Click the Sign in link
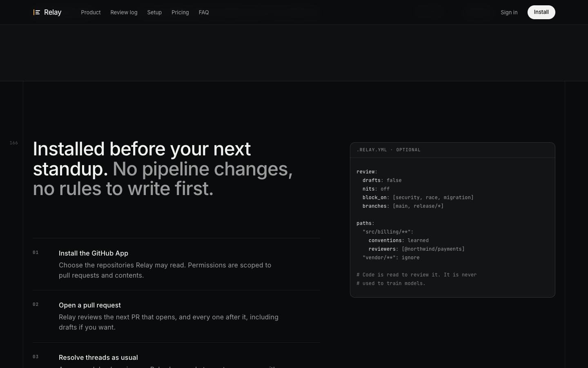The width and height of the screenshot is (588, 368). click(x=509, y=12)
